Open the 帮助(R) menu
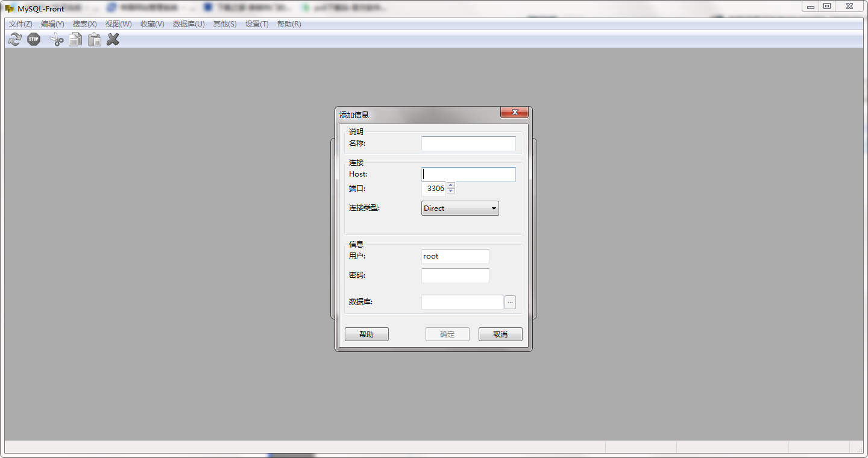This screenshot has height=458, width=868. tap(289, 24)
